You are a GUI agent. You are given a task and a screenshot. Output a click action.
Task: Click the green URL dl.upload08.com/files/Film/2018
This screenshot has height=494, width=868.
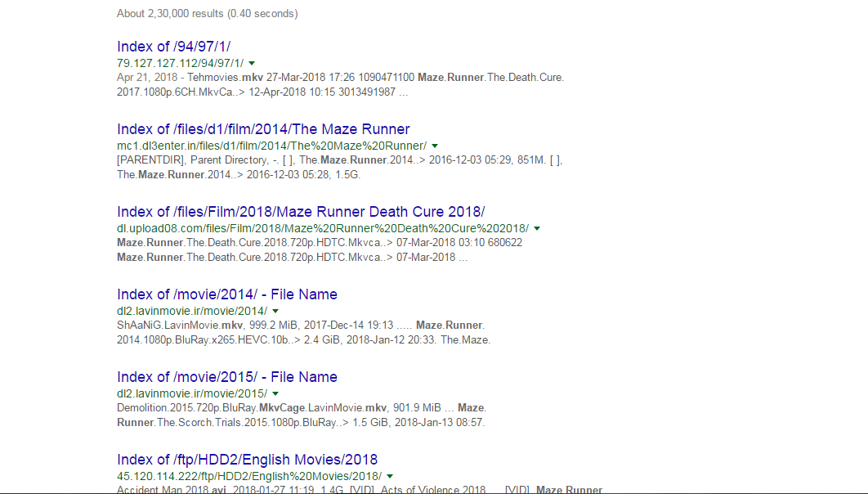pyautogui.click(x=323, y=228)
